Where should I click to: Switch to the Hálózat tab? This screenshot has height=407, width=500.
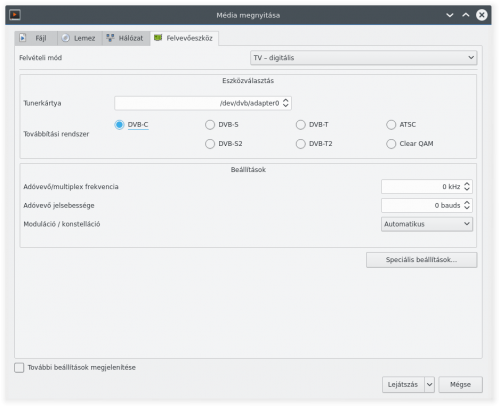pyautogui.click(x=126, y=38)
